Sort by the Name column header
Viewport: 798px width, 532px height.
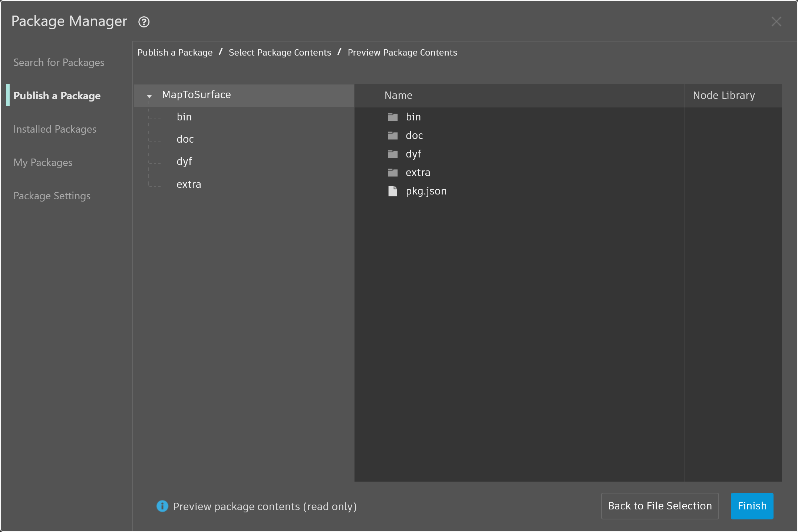tap(398, 96)
